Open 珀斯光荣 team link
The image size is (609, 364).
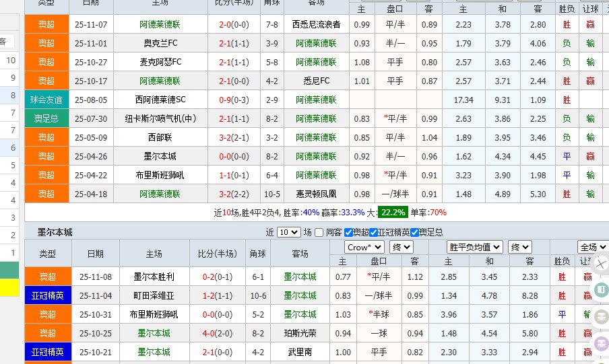point(300,333)
